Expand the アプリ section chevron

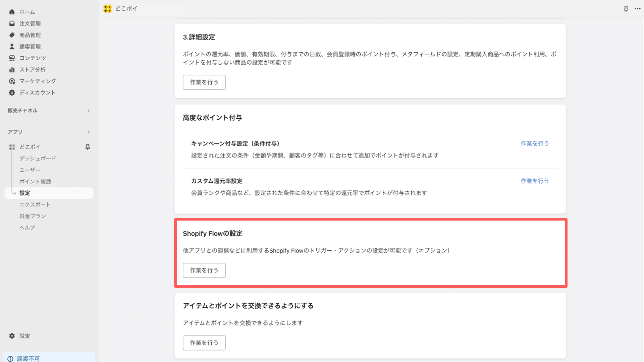click(89, 132)
